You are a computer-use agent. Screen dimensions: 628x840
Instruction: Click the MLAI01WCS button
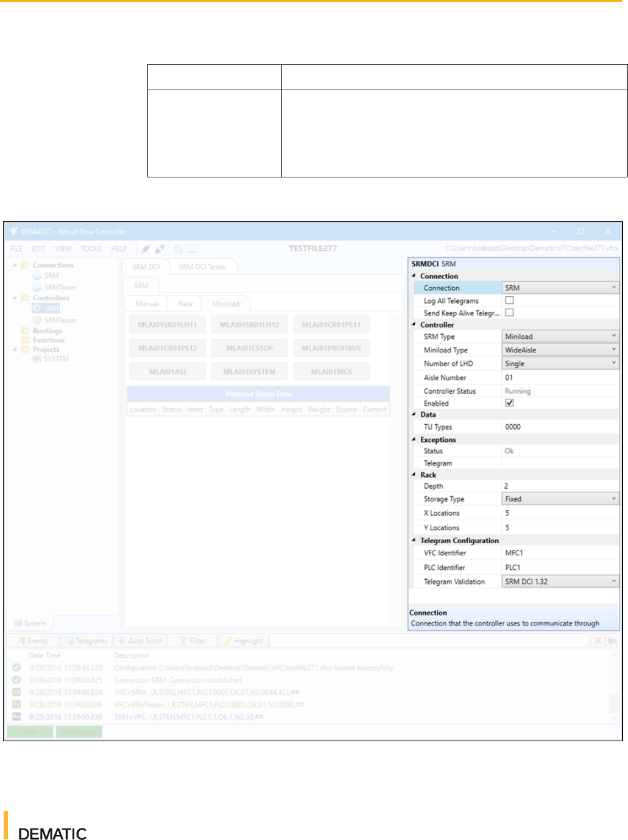[x=331, y=372]
